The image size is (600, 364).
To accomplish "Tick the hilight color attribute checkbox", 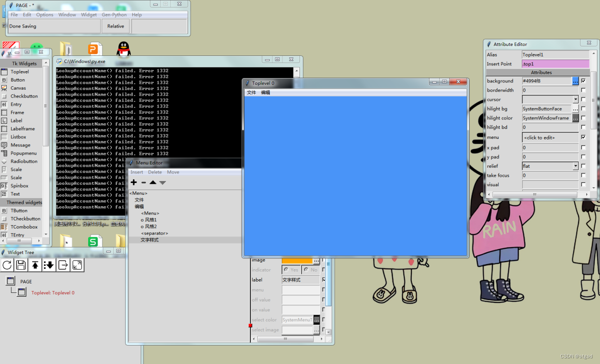I will (x=583, y=118).
